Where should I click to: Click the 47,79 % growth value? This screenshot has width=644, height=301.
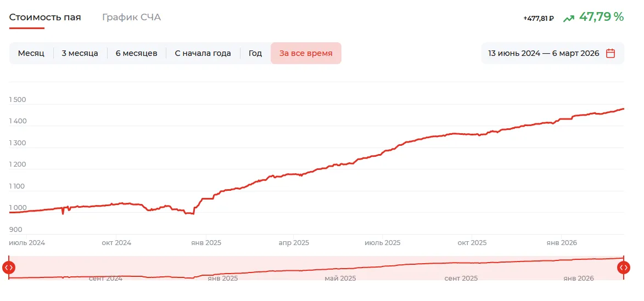tap(601, 17)
